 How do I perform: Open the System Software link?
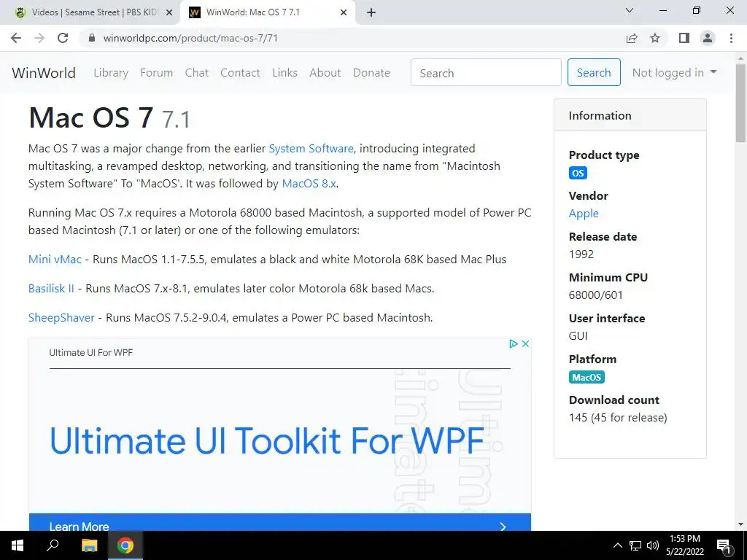(x=311, y=149)
